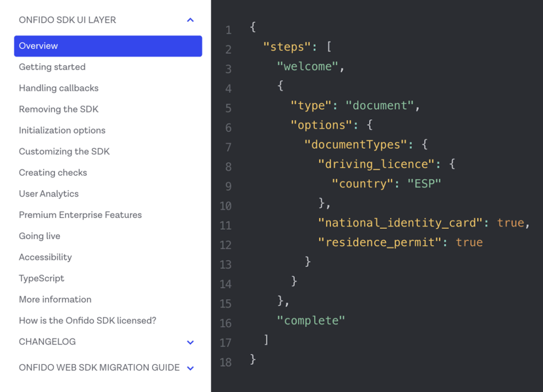Click the "options" key in code

pos(321,124)
